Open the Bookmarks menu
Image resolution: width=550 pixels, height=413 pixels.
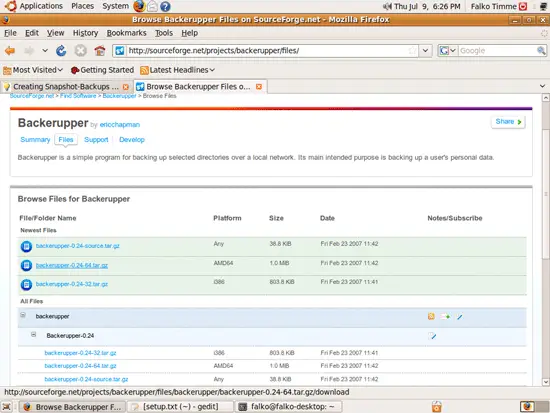pyautogui.click(x=126, y=33)
